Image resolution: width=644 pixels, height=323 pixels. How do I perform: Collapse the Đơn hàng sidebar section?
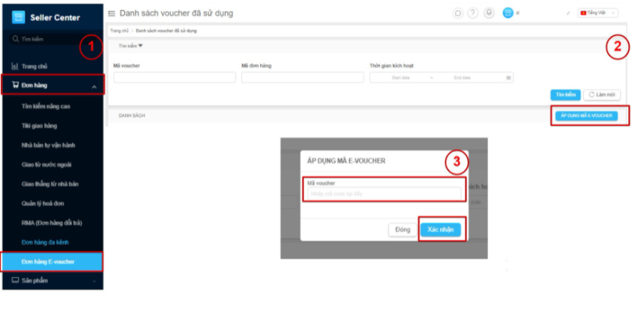pos(94,86)
